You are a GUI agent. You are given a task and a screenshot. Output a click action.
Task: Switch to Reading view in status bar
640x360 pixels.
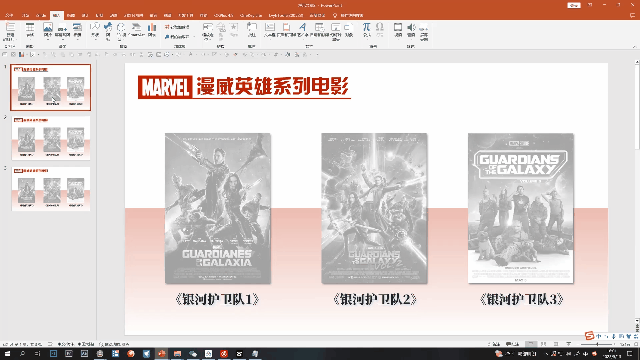point(556,344)
